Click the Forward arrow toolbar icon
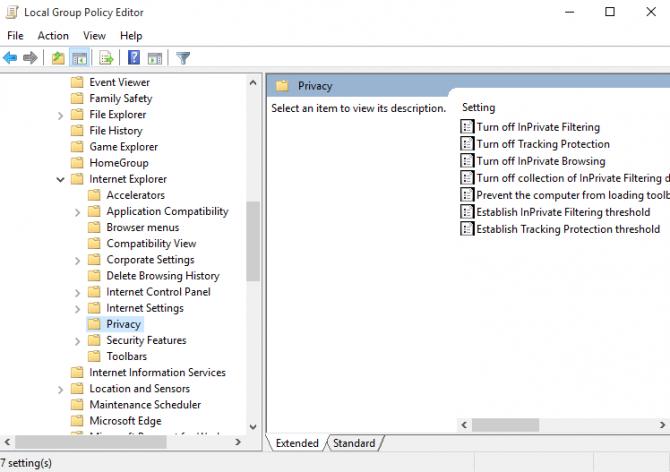Screen dimensions: 670x472 (x=30, y=58)
